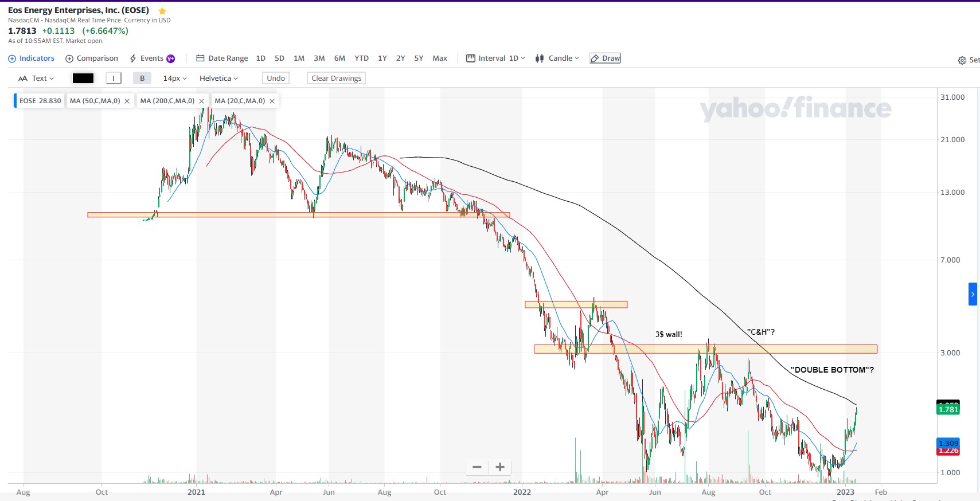Screen dimensions: 980x501
Task: Toggle italic text style
Action: point(114,79)
